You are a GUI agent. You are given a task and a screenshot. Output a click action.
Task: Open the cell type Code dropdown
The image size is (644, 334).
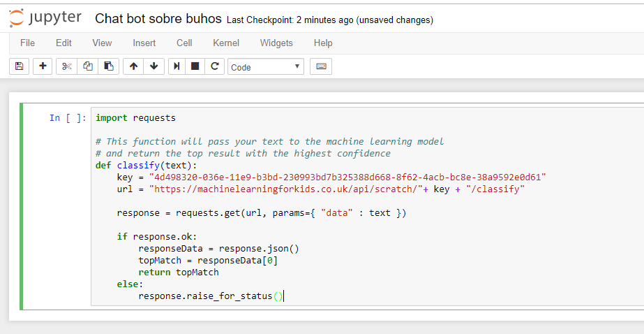click(x=266, y=66)
